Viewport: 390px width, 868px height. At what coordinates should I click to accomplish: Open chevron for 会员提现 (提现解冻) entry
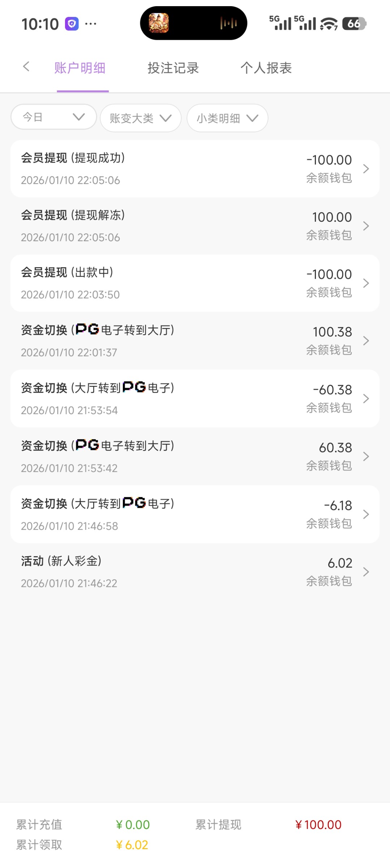(366, 226)
